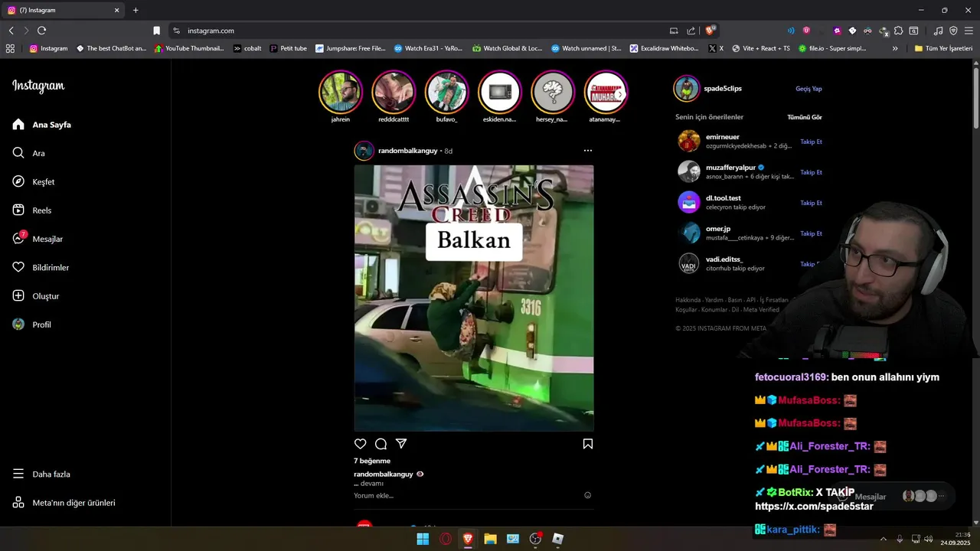The image size is (980, 551).
Task: Bookmark this page in the address bar
Action: [157, 31]
